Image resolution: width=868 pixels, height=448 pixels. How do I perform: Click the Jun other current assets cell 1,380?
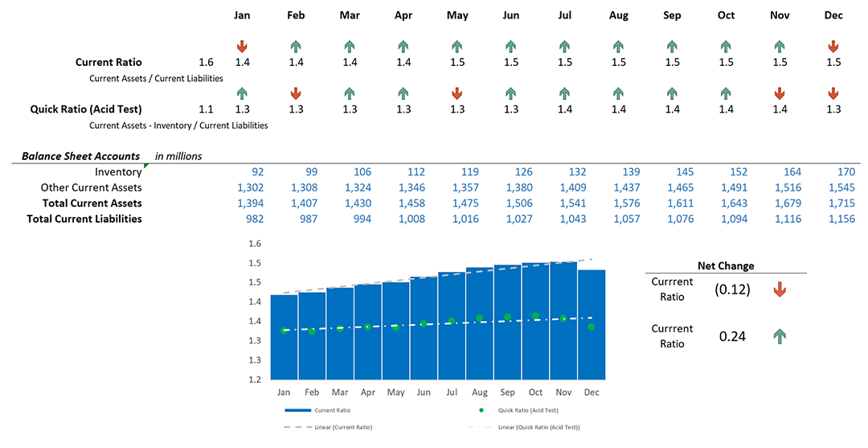click(519, 187)
